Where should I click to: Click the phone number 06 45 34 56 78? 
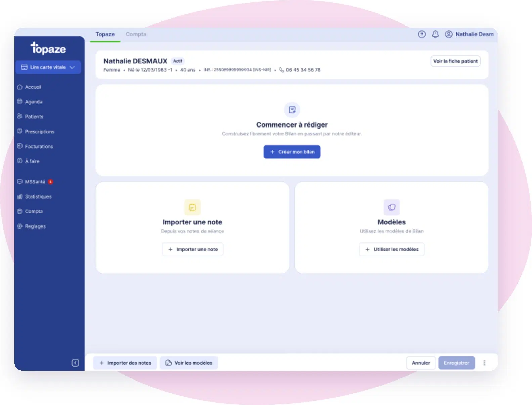tap(303, 70)
